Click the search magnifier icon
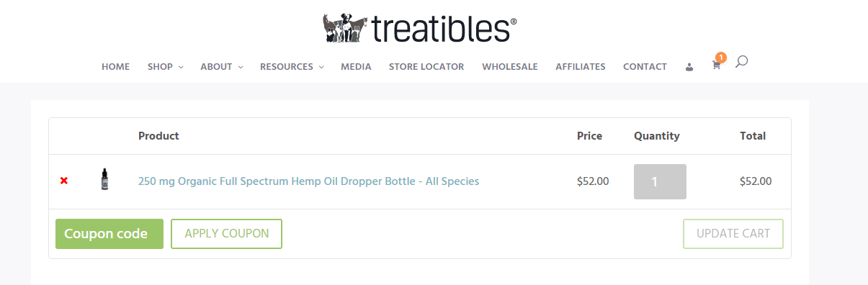868x285 pixels. (x=741, y=62)
